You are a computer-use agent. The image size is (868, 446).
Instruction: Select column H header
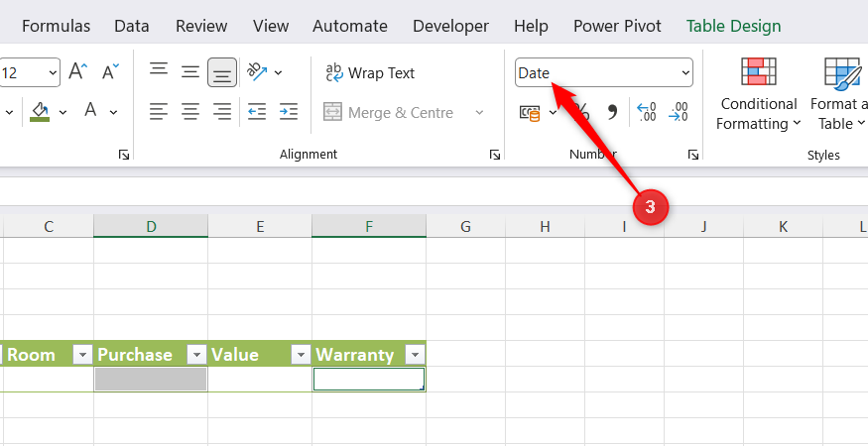[x=546, y=226]
